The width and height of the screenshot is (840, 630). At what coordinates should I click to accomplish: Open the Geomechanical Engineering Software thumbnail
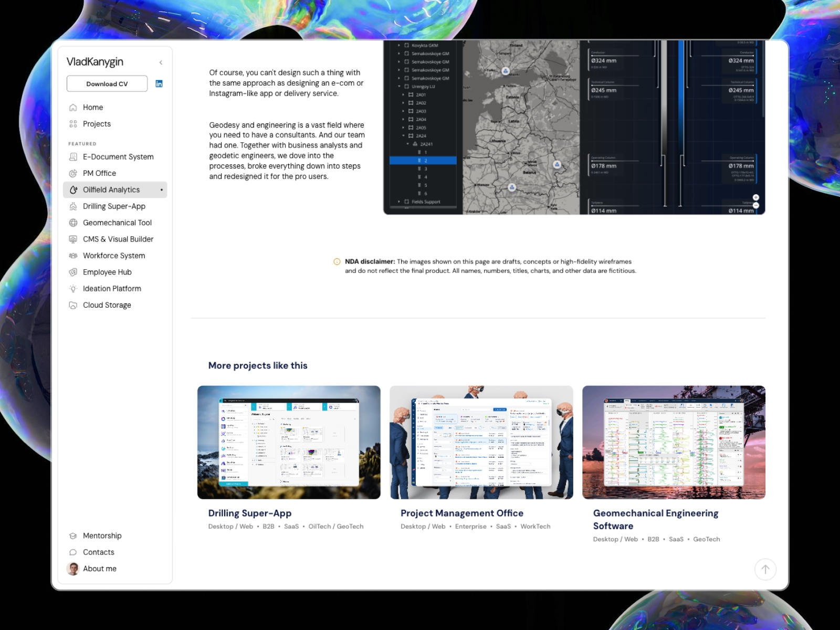pos(674,443)
